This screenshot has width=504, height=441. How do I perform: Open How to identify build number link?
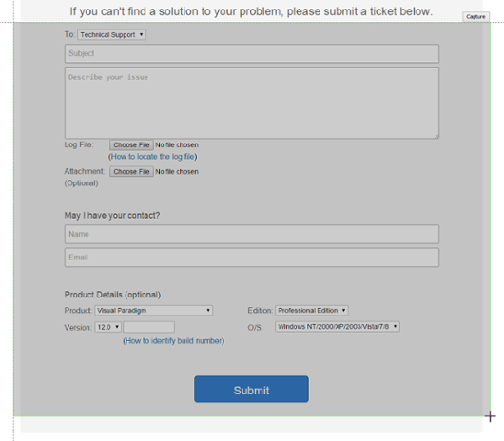pos(174,341)
